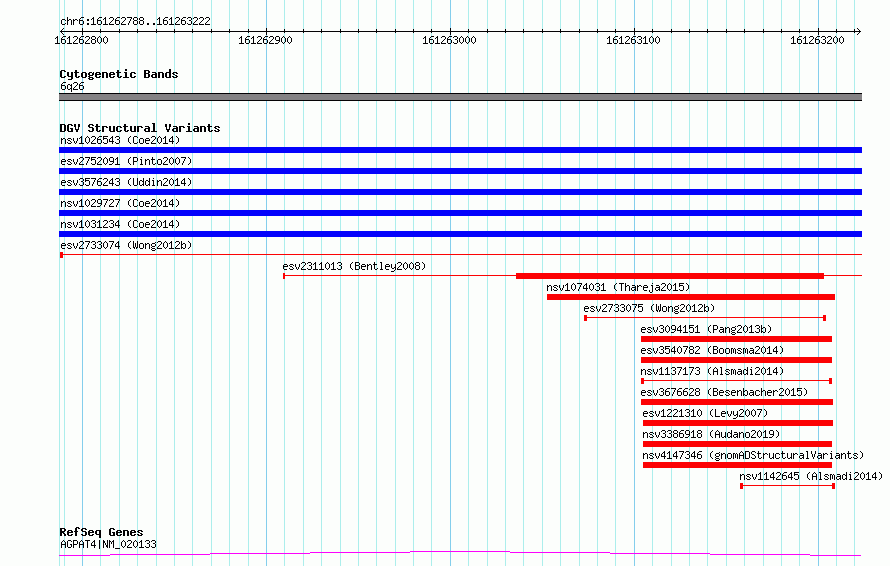Viewport: 890px width, 566px height.
Task: Click ruler position 161263100
Action: (x=633, y=40)
